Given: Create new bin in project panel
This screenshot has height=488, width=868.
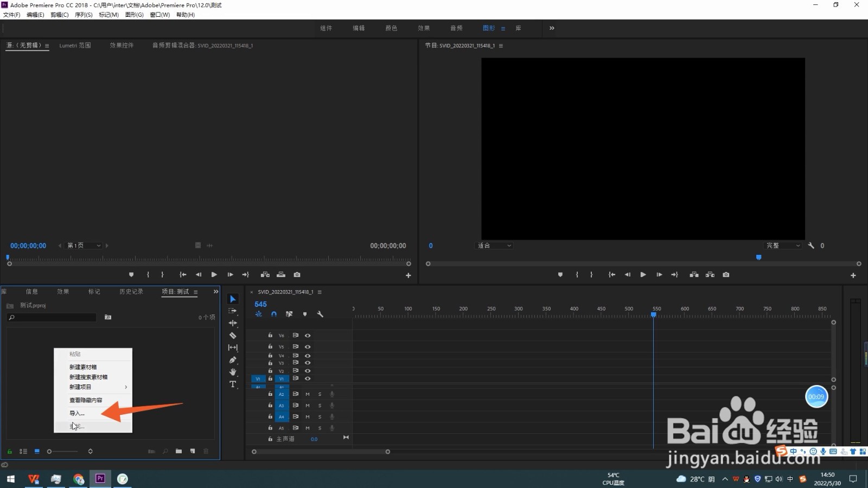Looking at the screenshot, I should (178, 451).
